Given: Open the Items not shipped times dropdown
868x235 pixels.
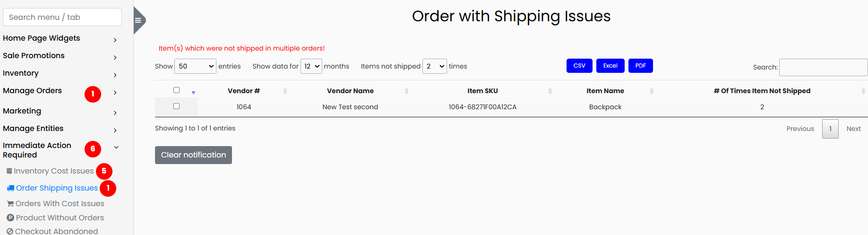Looking at the screenshot, I should point(434,66).
